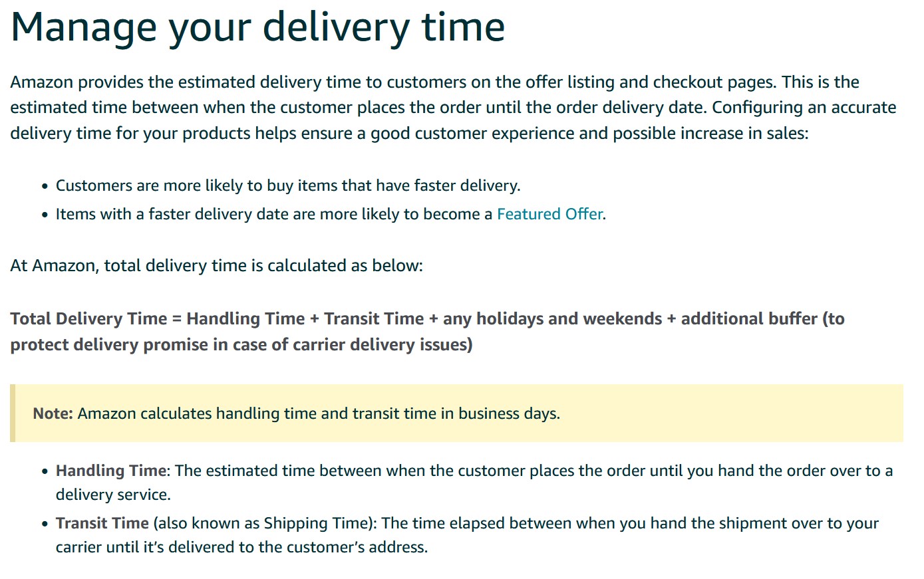Click the yellow note box left border
The height and width of the screenshot is (579, 924).
tap(13, 413)
